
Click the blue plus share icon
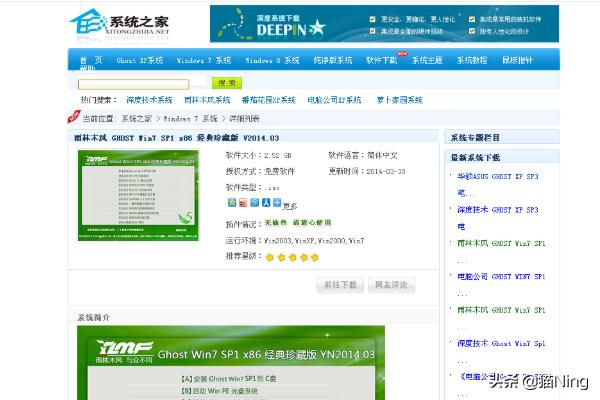tap(276, 203)
